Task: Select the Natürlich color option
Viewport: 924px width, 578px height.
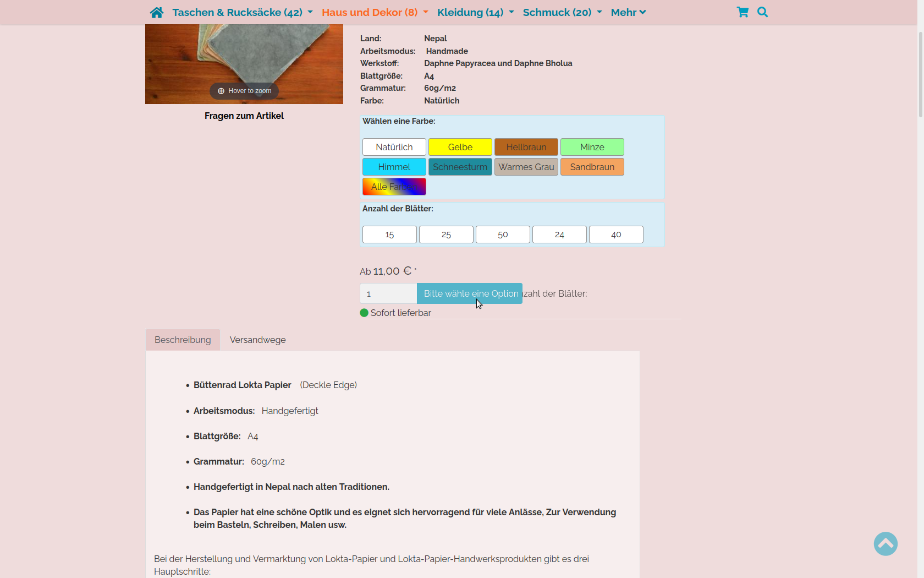Action: 394,147
